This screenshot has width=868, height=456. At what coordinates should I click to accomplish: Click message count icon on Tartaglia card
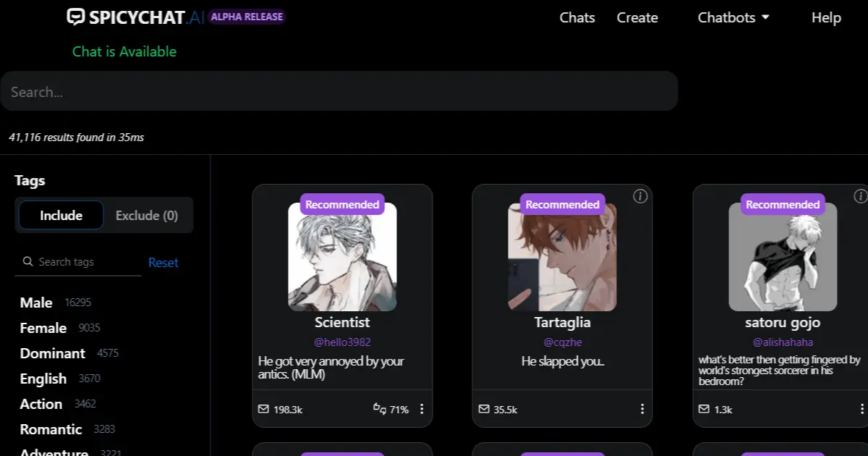tap(484, 410)
